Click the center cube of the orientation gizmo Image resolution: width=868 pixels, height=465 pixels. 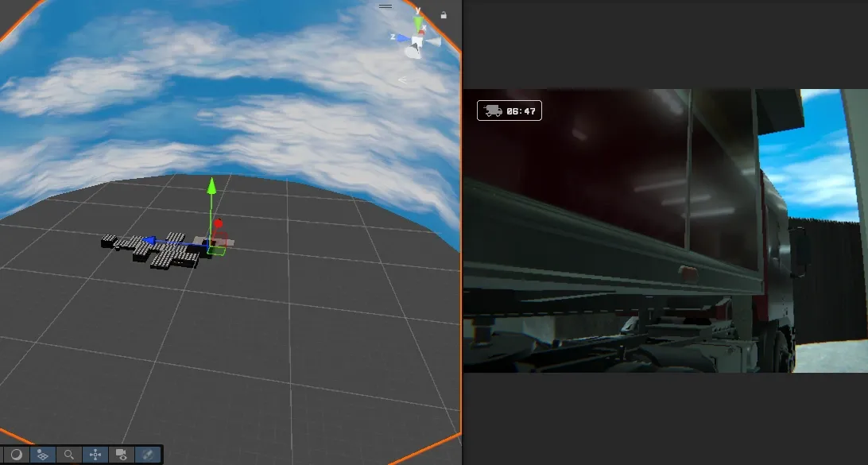[417, 41]
